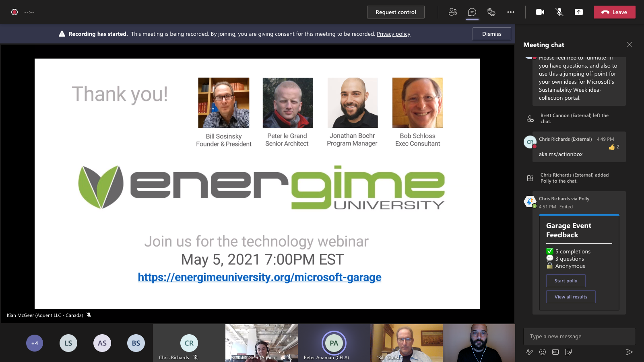Select the LS participant avatar
The height and width of the screenshot is (362, 644).
coord(68,343)
